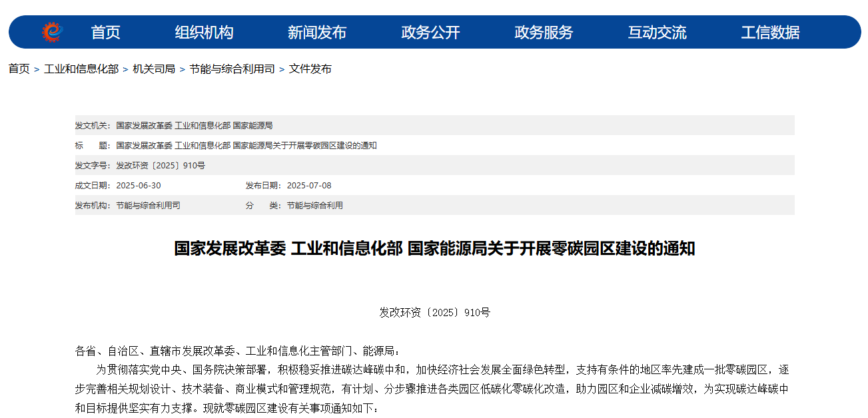Go to 新闻发布 section
The image size is (868, 418).
317,32
